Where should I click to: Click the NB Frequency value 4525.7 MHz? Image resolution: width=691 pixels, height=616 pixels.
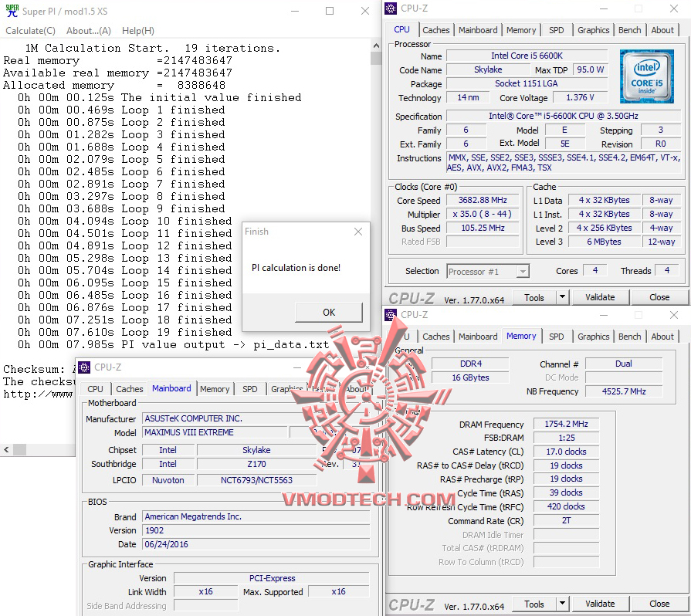624,391
